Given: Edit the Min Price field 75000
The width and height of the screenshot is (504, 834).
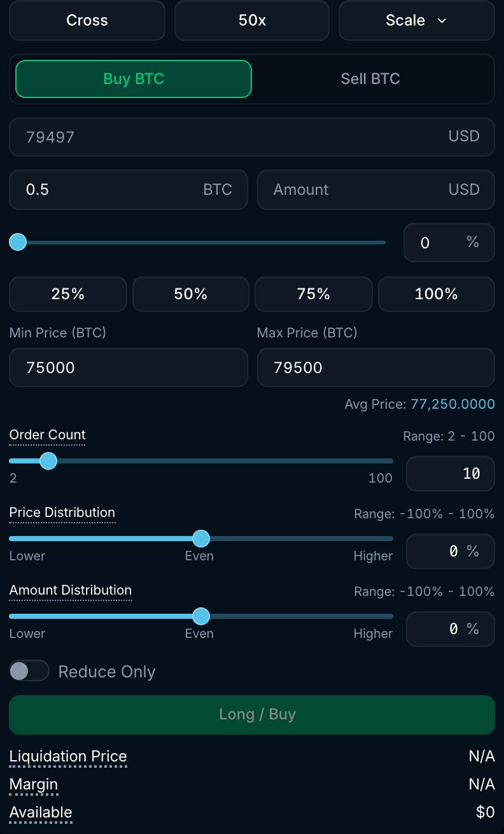Looking at the screenshot, I should tap(129, 367).
